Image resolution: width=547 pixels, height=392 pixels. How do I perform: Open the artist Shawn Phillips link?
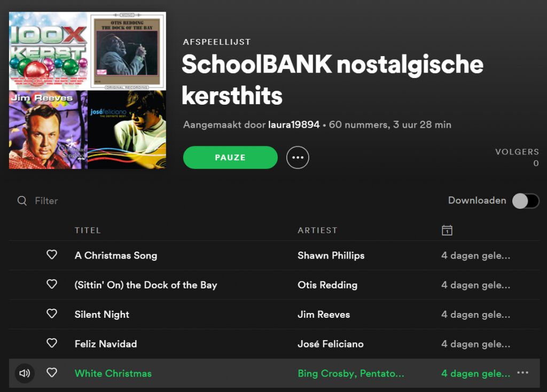(331, 255)
